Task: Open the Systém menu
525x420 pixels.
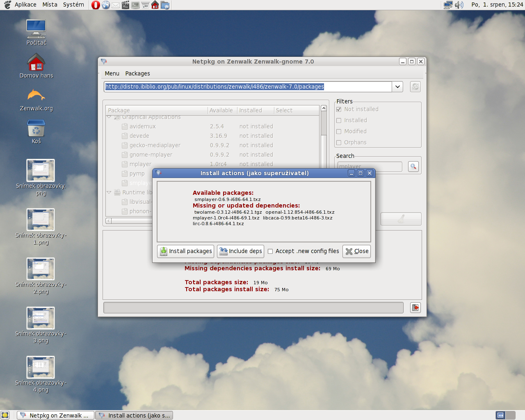Action: tap(73, 5)
